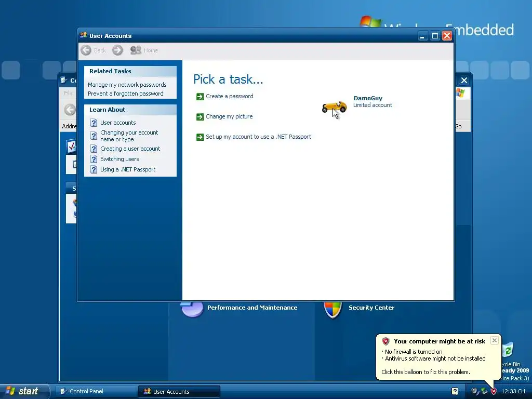Open Manage my network passwords
The height and width of the screenshot is (399, 532).
(x=127, y=85)
